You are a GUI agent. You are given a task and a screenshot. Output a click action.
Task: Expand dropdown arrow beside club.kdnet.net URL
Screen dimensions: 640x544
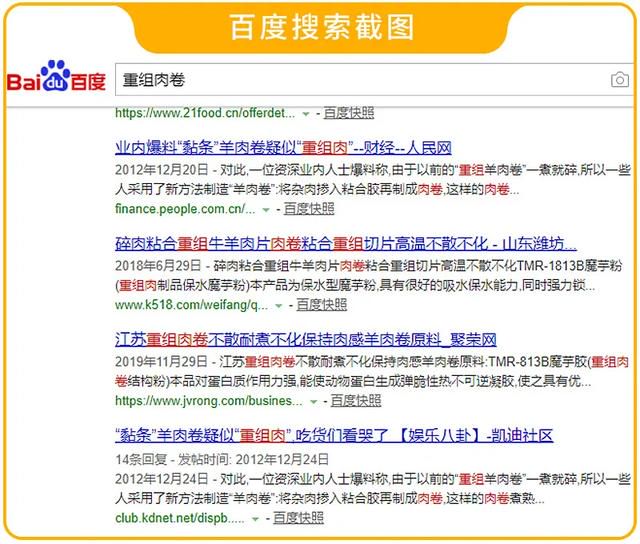click(256, 519)
